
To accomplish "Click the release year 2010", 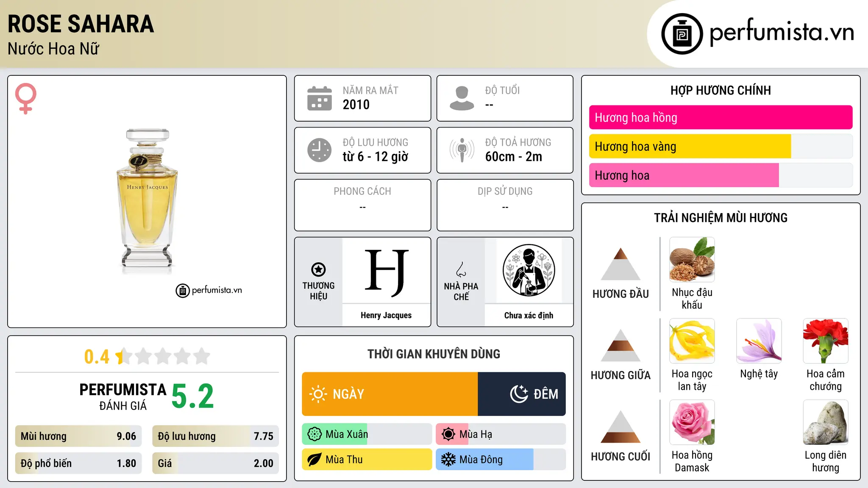I will coord(356,105).
